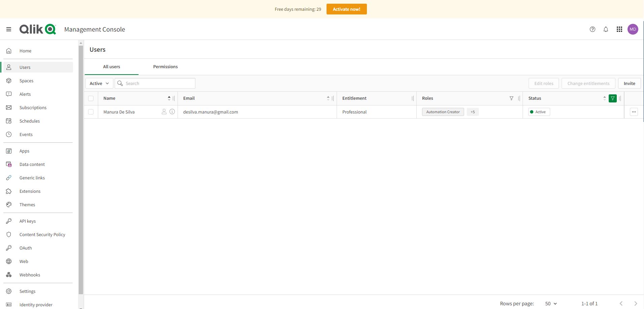Open the help question mark icon
The image size is (644, 309).
593,29
